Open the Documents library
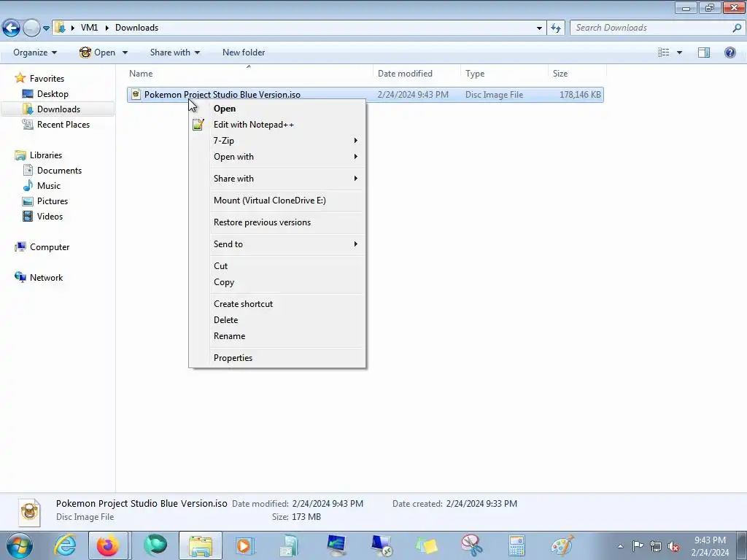747x560 pixels. (59, 171)
